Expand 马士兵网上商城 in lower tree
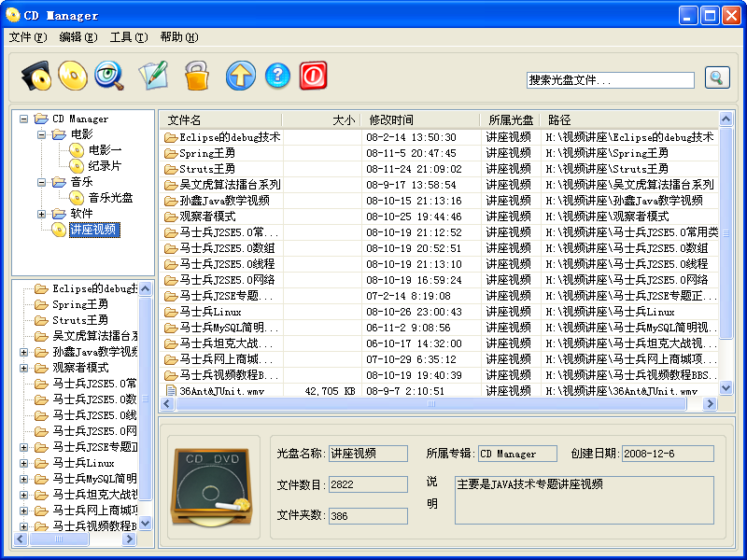 click(x=23, y=511)
